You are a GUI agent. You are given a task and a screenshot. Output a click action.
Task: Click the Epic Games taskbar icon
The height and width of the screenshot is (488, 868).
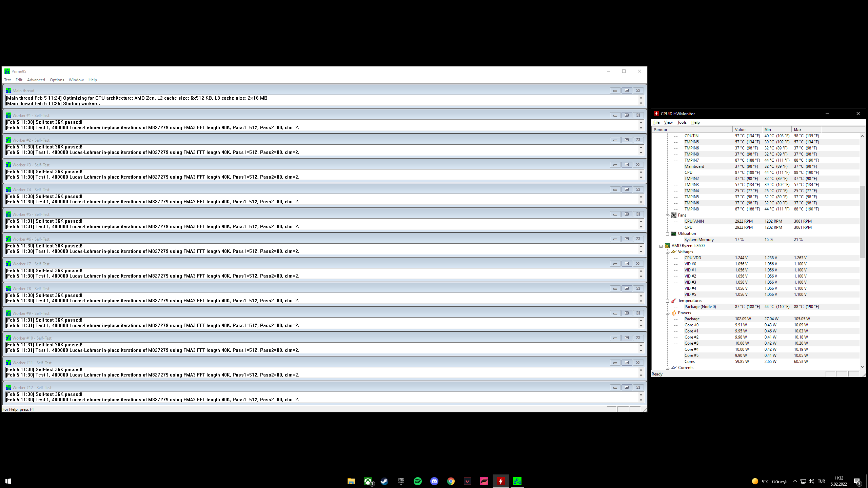click(x=401, y=481)
